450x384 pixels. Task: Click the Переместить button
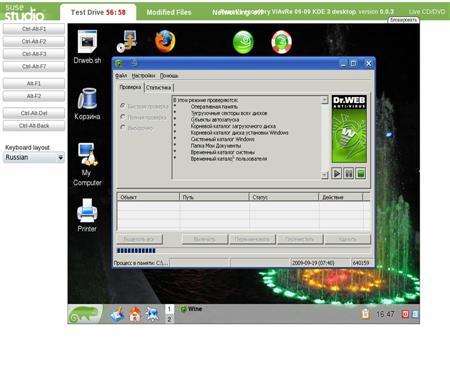pos(300,239)
